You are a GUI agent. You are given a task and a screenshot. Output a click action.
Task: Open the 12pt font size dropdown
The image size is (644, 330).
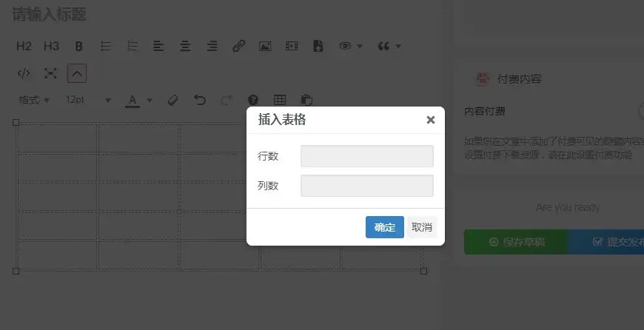click(88, 100)
